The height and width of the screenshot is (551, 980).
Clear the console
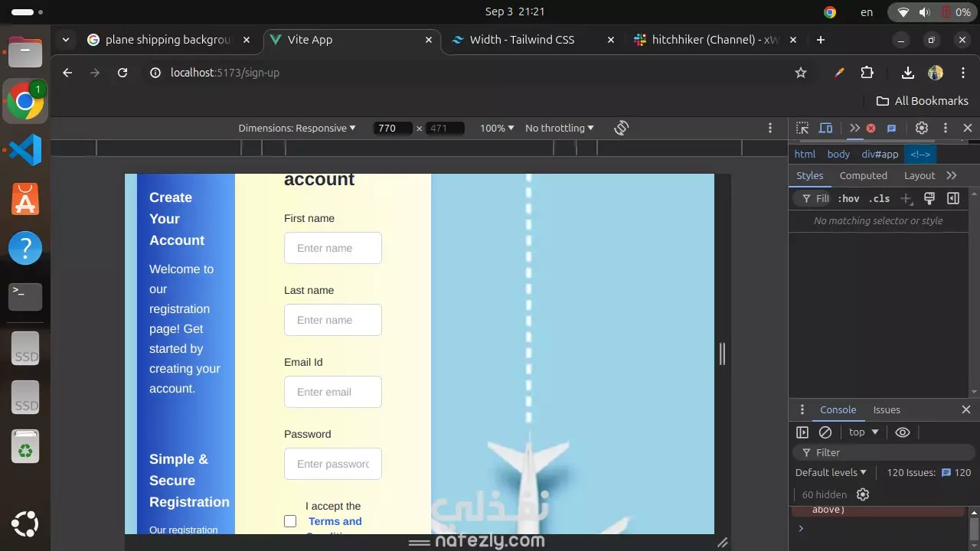(x=825, y=432)
